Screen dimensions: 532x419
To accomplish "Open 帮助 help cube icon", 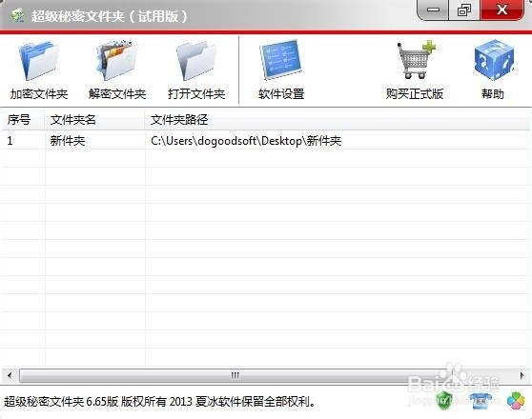I will click(494, 60).
